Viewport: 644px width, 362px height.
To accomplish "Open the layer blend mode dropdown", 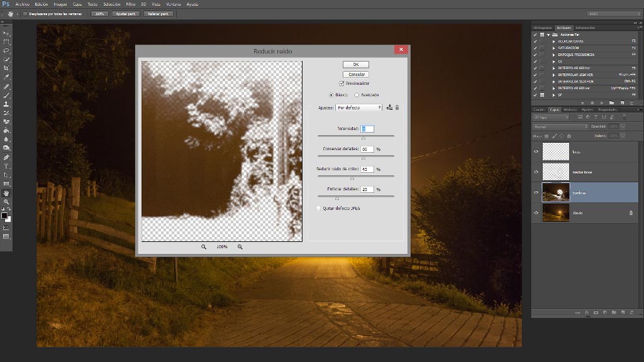I will (560, 126).
